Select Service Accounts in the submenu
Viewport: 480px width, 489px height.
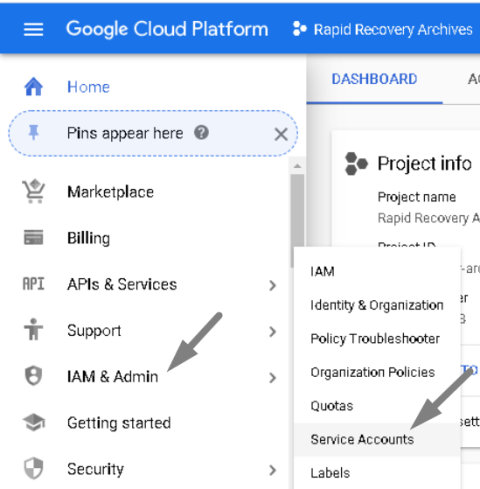(x=377, y=440)
